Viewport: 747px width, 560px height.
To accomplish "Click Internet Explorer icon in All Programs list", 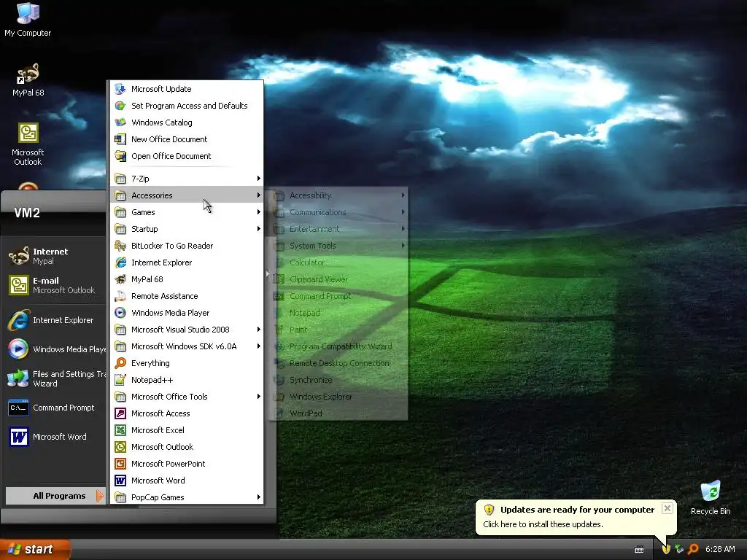I will (x=120, y=262).
